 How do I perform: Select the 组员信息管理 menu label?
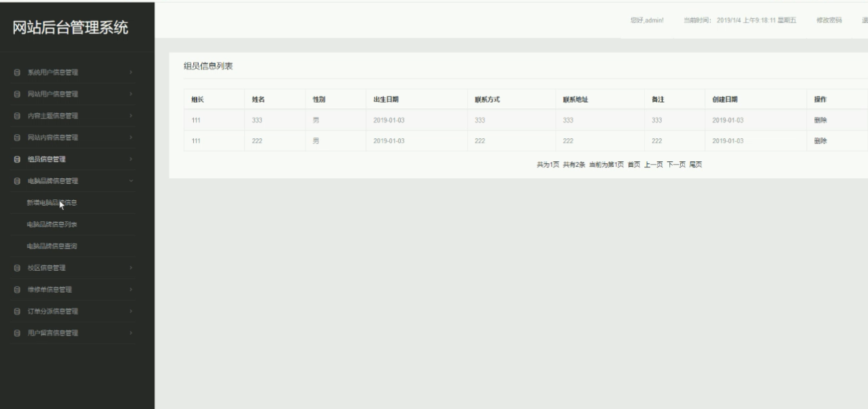pyautogui.click(x=46, y=159)
